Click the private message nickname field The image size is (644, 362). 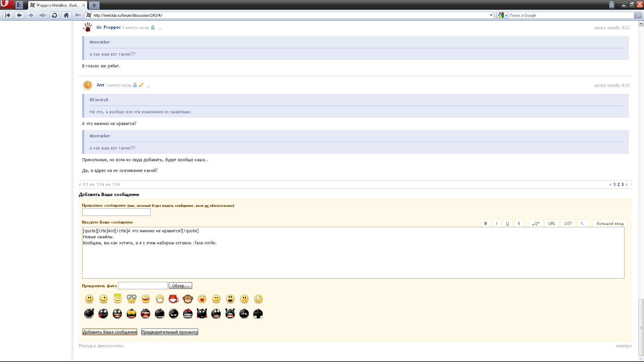pyautogui.click(x=116, y=212)
